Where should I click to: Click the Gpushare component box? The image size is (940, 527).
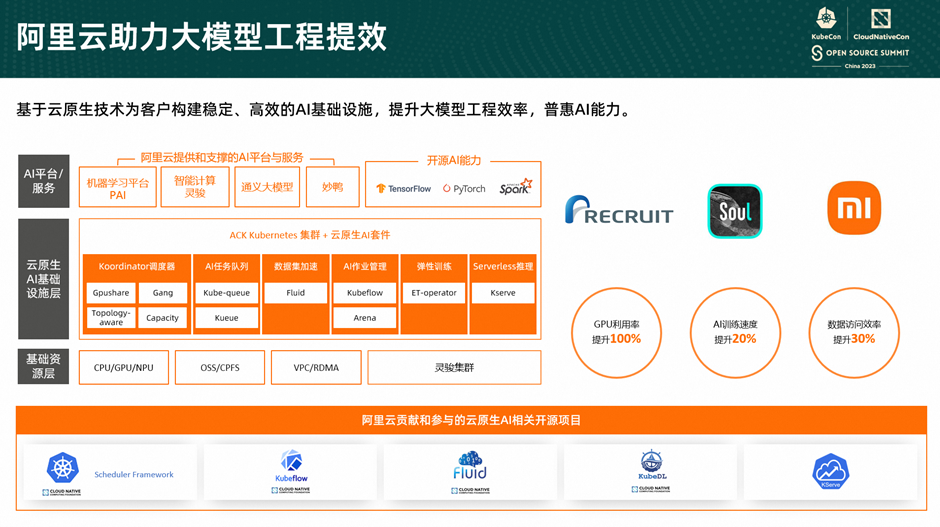pos(111,293)
